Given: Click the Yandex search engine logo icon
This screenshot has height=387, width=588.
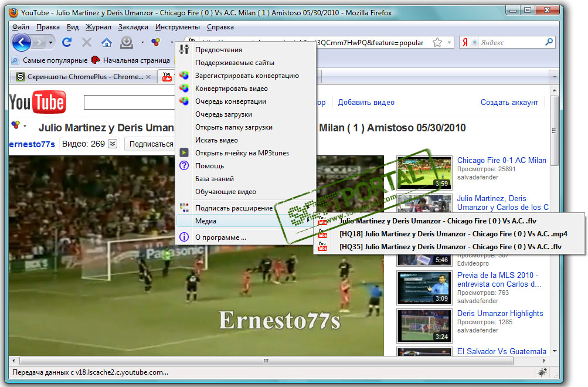Looking at the screenshot, I should [465, 42].
